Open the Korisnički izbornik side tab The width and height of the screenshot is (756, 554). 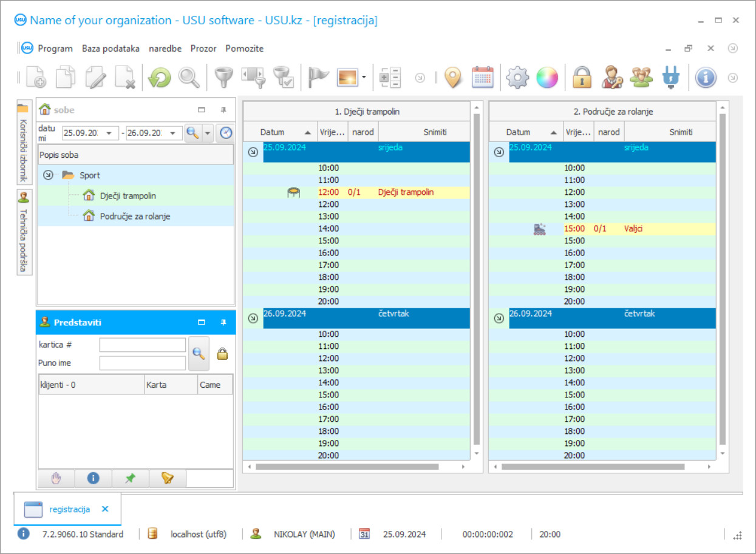click(x=24, y=143)
